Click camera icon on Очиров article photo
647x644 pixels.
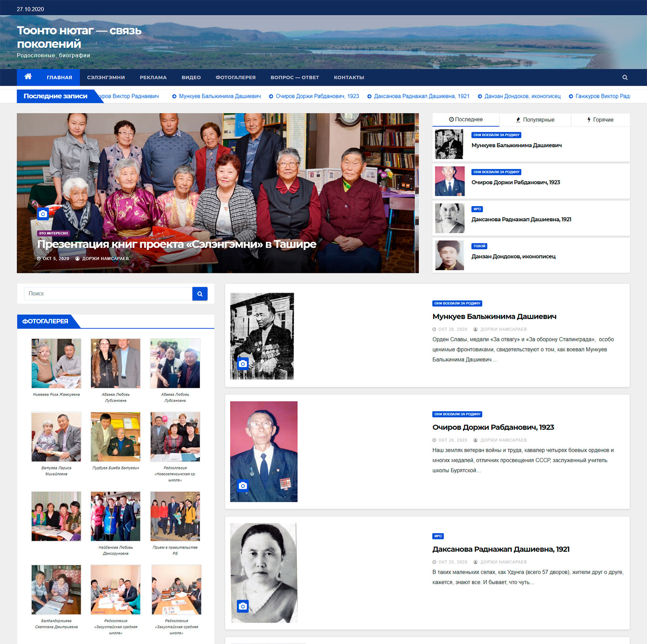(243, 485)
